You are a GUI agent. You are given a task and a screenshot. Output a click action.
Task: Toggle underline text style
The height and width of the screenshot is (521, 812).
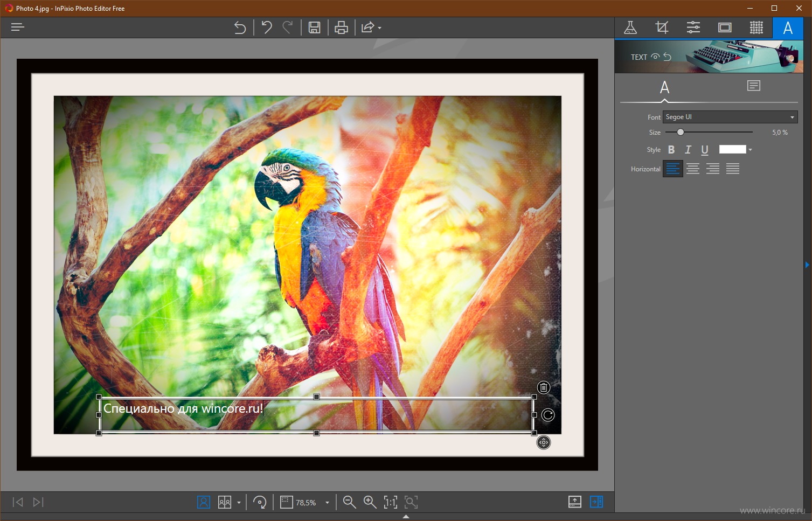pyautogui.click(x=705, y=150)
